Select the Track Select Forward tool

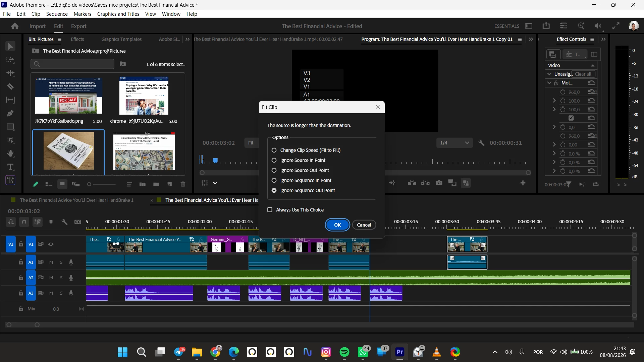pos(10,60)
